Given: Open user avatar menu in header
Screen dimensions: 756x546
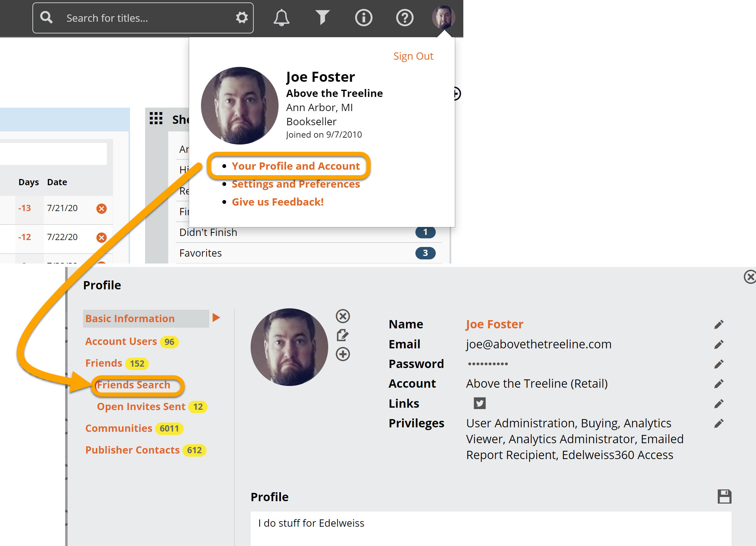Looking at the screenshot, I should (443, 17).
